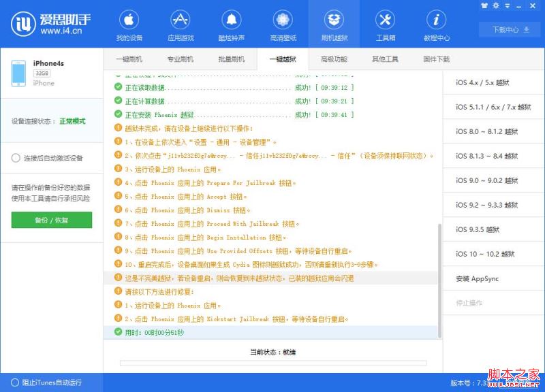This screenshot has height=392, width=545.
Task: Click warning icon beside Accept 按钮 step
Action: 118,195
